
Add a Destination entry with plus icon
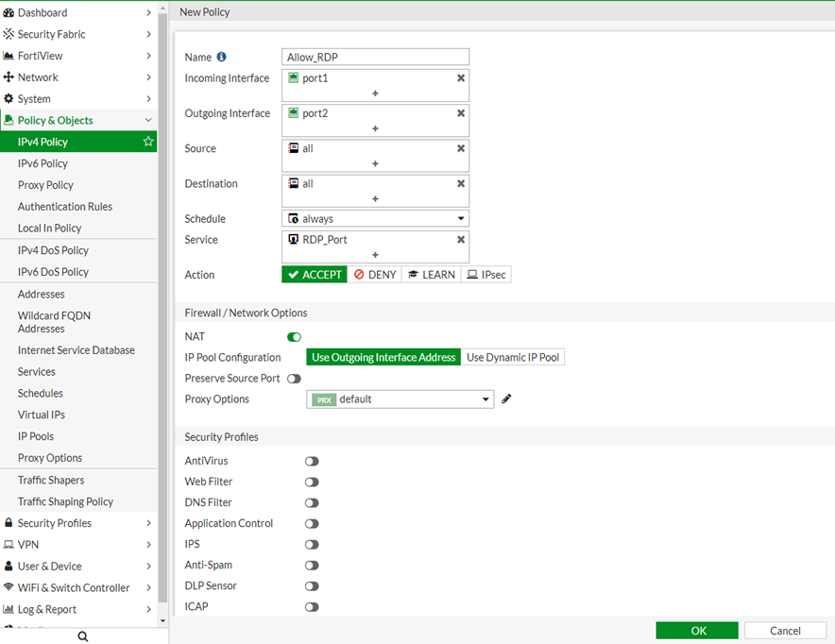[x=375, y=199]
